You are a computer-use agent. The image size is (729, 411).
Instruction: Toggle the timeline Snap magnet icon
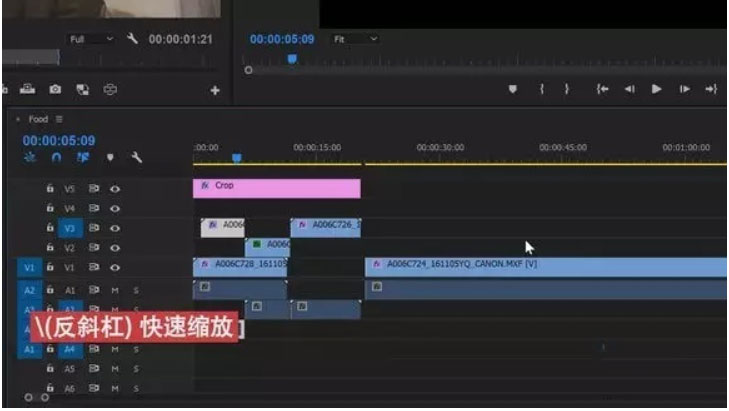[x=56, y=157]
